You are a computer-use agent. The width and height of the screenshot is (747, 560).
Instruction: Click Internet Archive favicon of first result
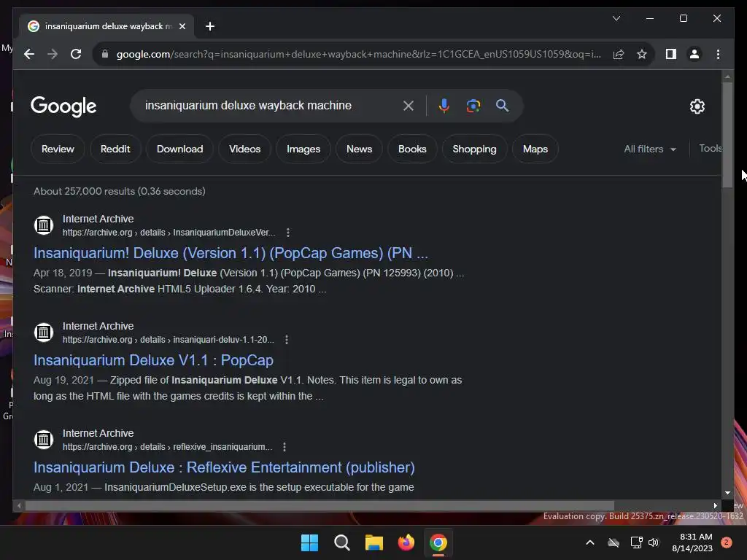pyautogui.click(x=43, y=225)
